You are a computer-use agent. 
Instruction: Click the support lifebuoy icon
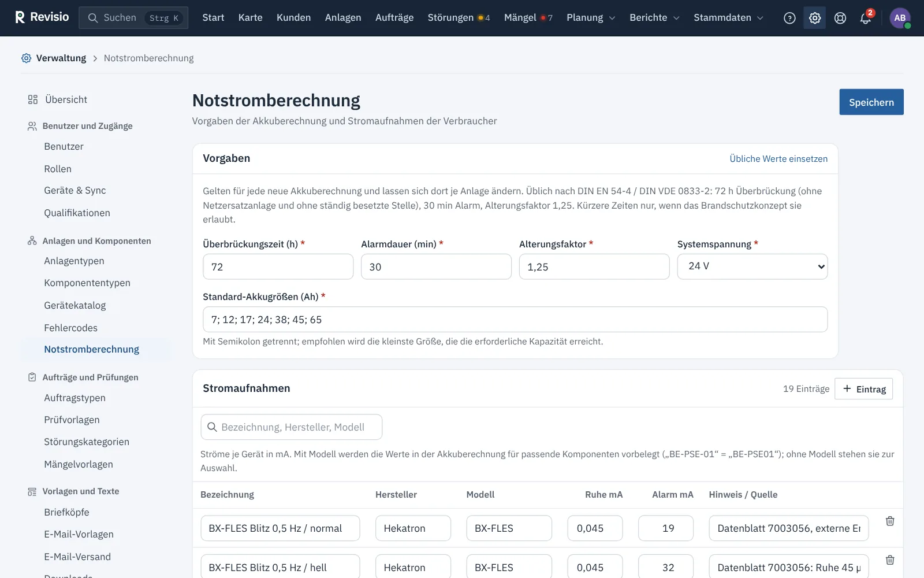tap(840, 18)
